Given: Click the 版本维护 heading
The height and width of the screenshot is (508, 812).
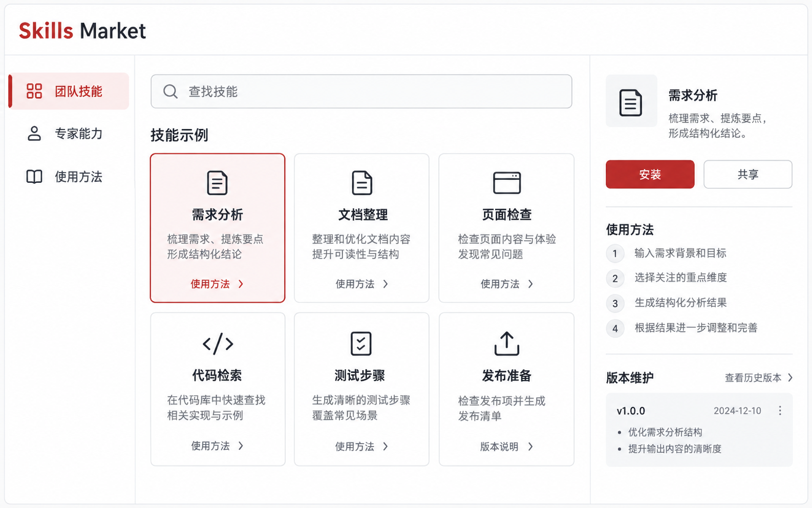Looking at the screenshot, I should tap(630, 378).
